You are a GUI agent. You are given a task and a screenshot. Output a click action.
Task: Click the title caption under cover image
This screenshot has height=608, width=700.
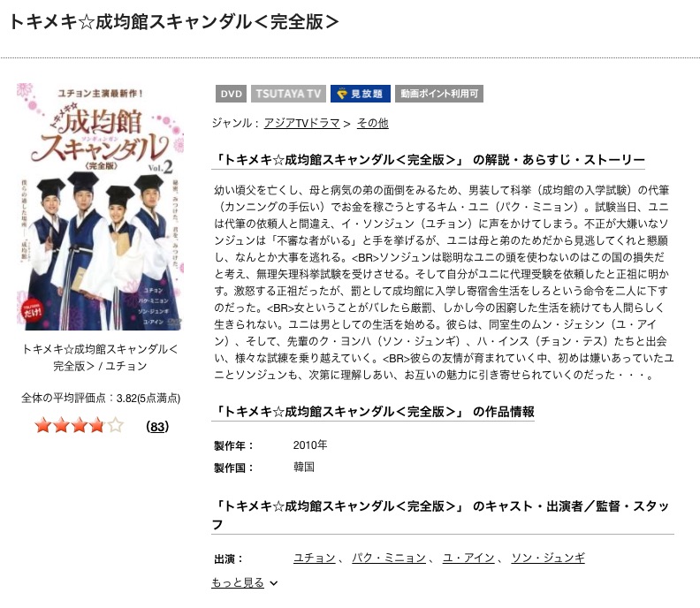click(x=100, y=358)
